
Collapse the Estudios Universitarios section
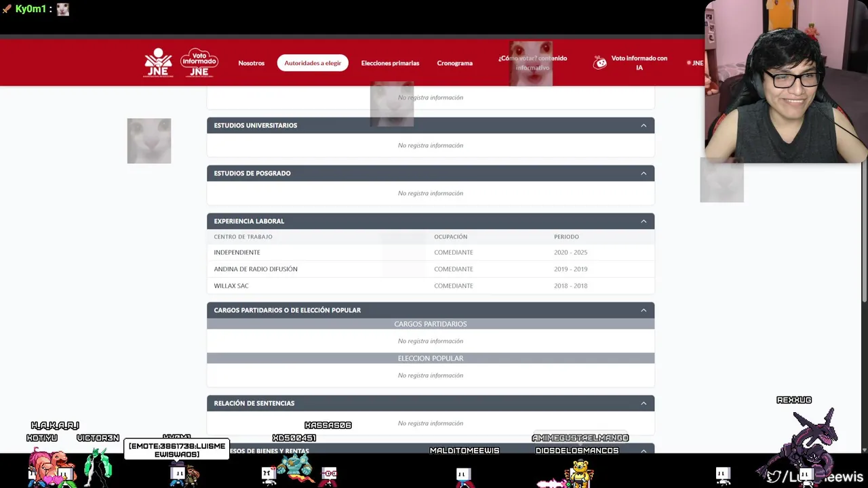pos(644,125)
